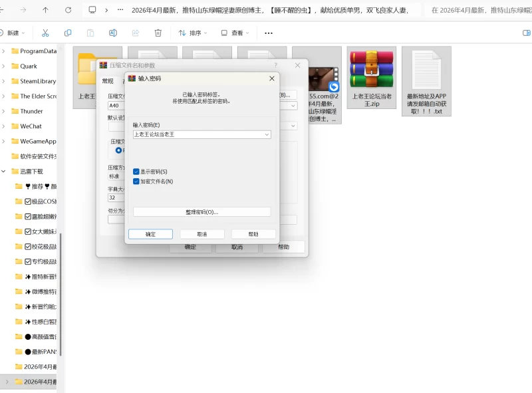The height and width of the screenshot is (393, 532).
Task: Click 确定 in the 输入密码 dialog
Action: click(x=150, y=234)
